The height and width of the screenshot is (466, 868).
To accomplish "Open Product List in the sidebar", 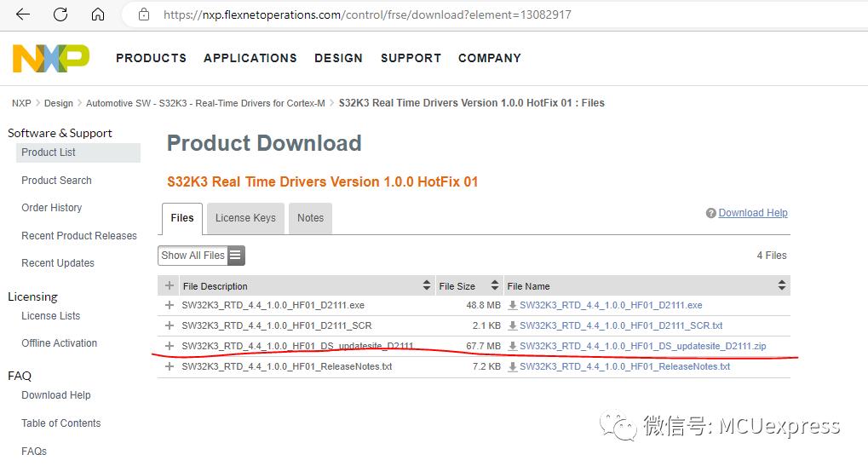I will [x=78, y=152].
